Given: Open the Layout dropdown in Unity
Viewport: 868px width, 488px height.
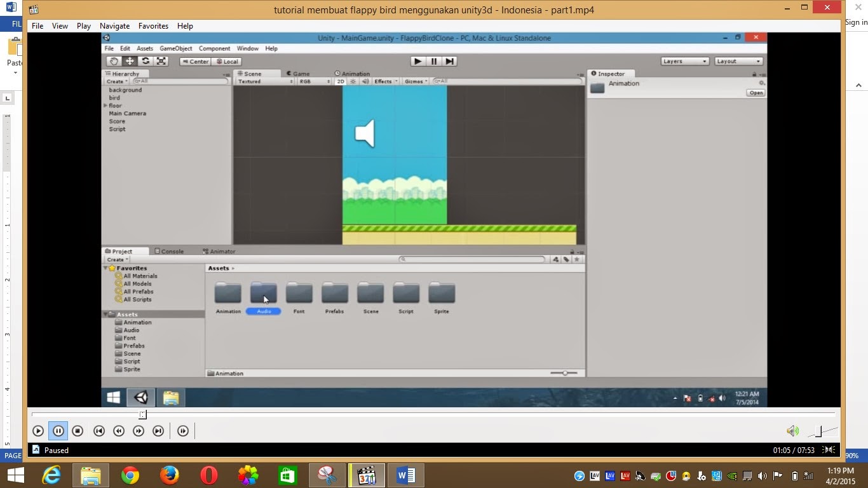Looking at the screenshot, I should [738, 61].
